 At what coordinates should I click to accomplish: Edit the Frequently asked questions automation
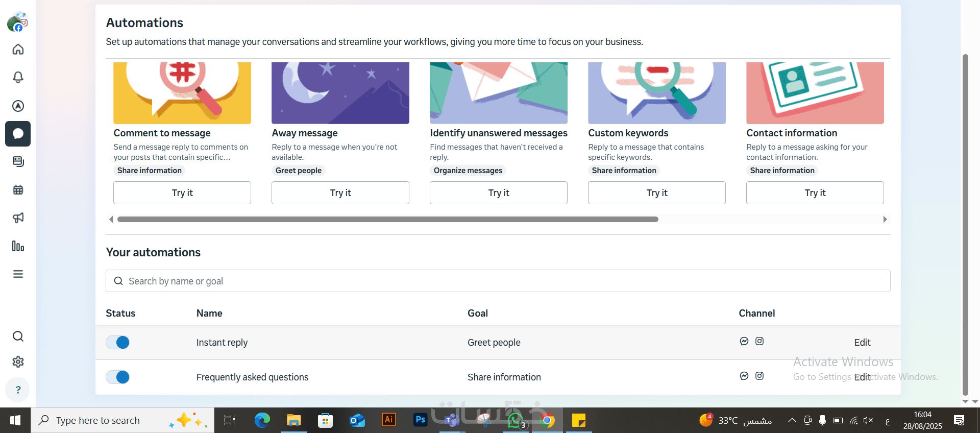pos(862,377)
